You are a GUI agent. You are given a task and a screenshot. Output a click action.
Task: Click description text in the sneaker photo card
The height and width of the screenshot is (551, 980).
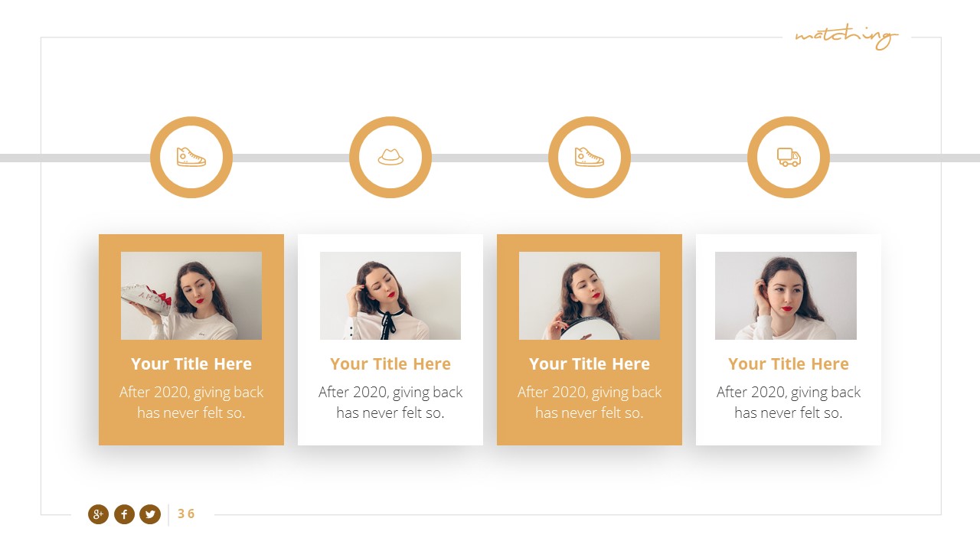coord(191,403)
